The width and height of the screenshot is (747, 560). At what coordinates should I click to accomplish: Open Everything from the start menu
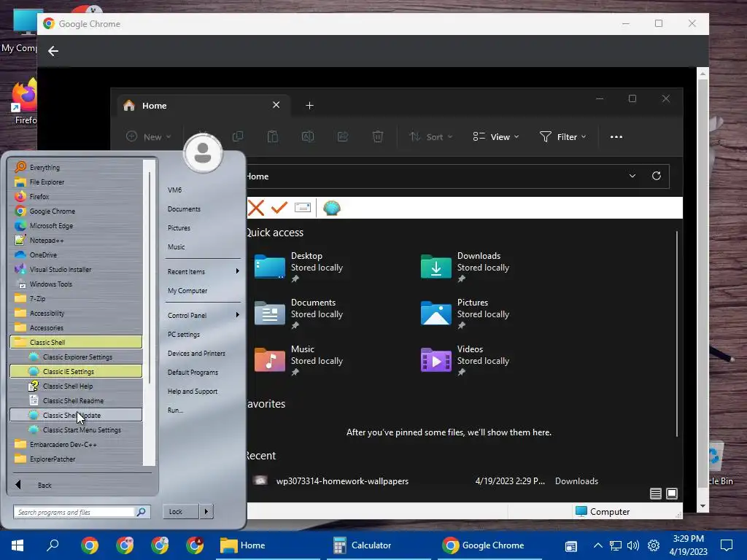[76, 167]
